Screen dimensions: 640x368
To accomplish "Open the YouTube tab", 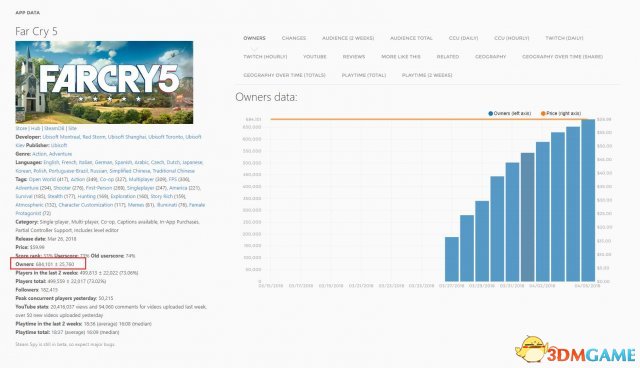I will (315, 57).
